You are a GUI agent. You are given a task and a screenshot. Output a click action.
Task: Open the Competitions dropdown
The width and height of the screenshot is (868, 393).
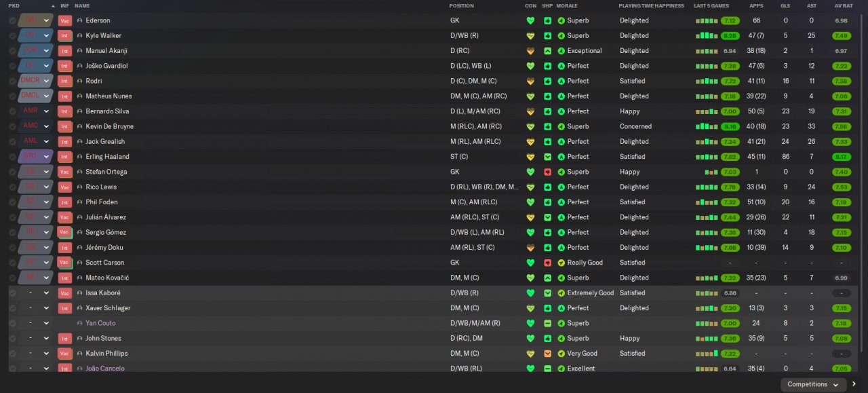point(813,384)
